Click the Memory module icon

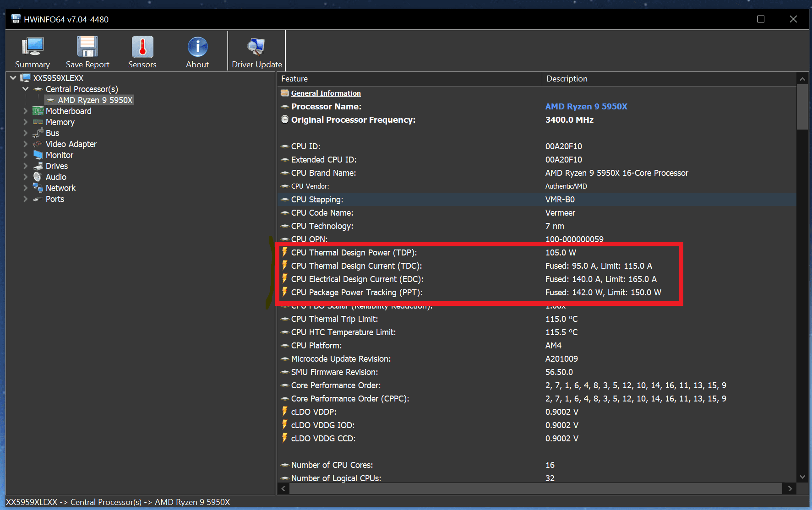[x=38, y=122]
